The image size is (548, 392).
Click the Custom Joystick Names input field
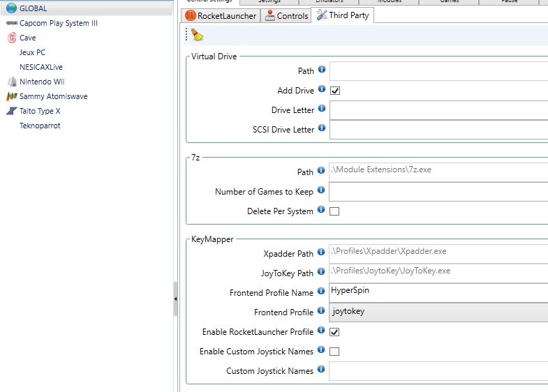[x=438, y=371]
